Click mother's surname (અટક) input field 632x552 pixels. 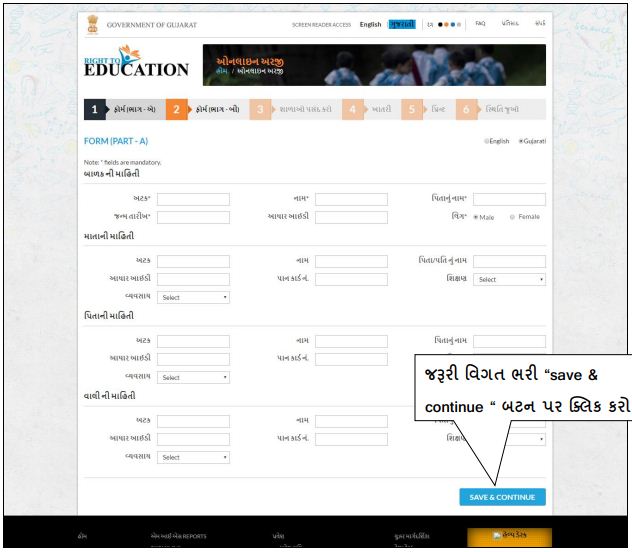[x=193, y=261]
